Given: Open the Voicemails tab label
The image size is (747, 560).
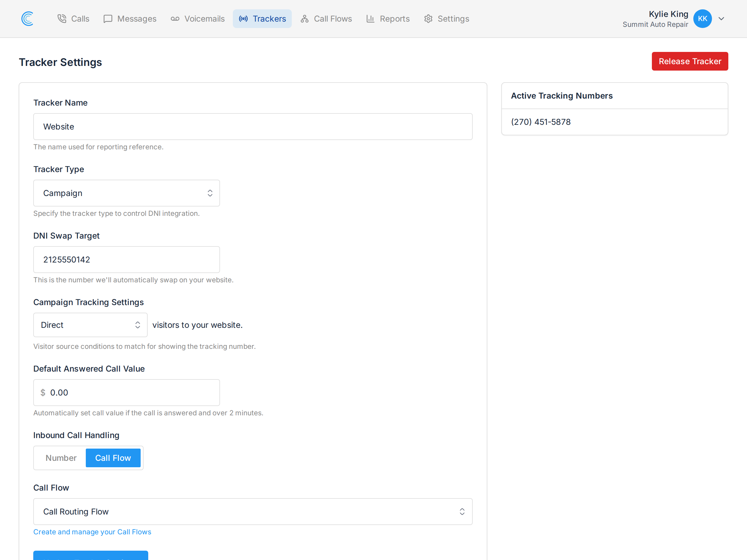Looking at the screenshot, I should [204, 19].
